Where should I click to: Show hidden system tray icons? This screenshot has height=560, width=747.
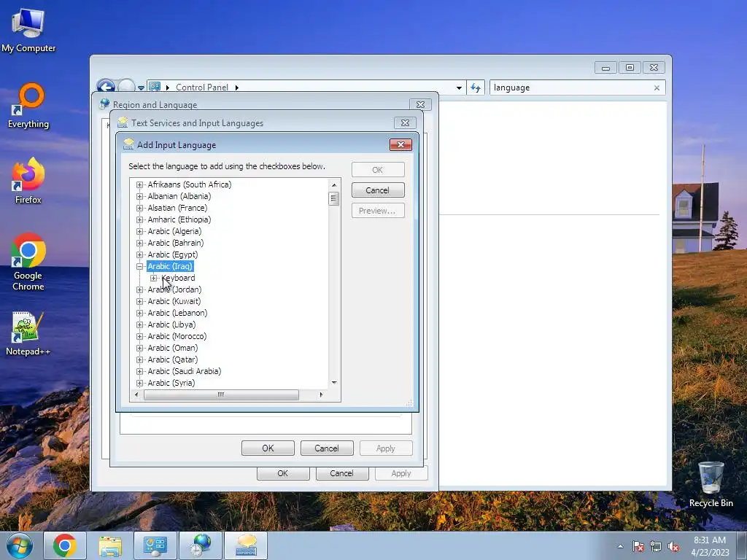pyautogui.click(x=620, y=547)
